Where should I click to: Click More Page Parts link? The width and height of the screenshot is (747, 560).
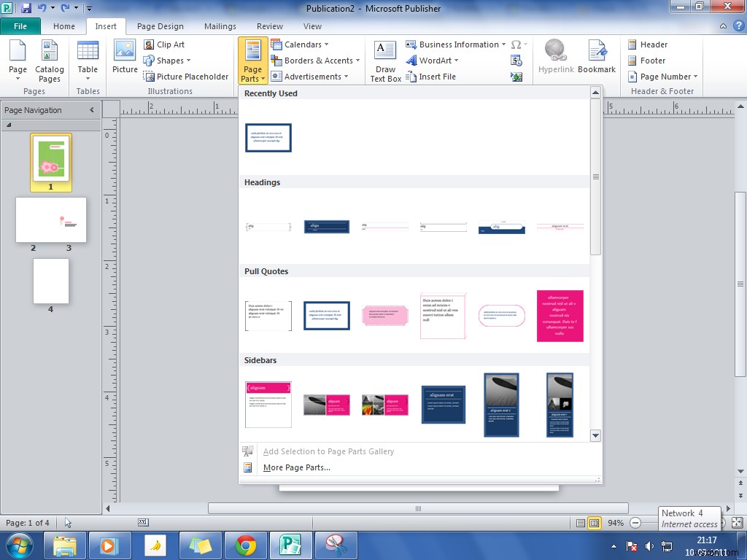[296, 467]
